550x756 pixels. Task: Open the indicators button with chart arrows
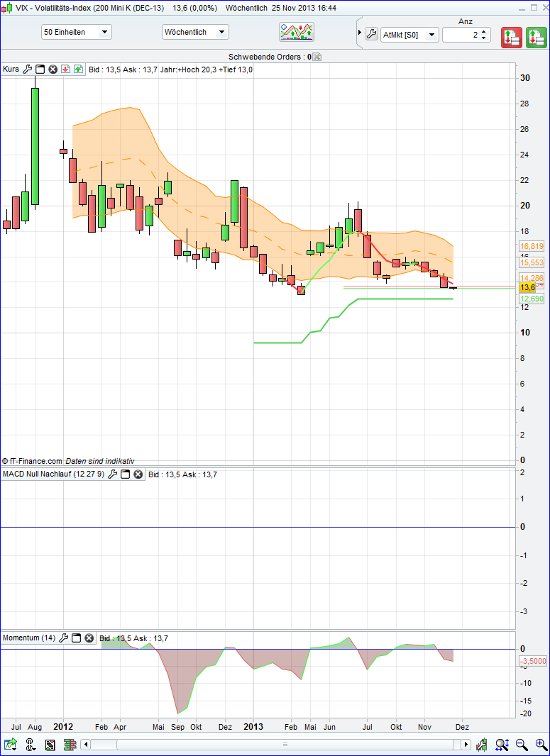[297, 33]
